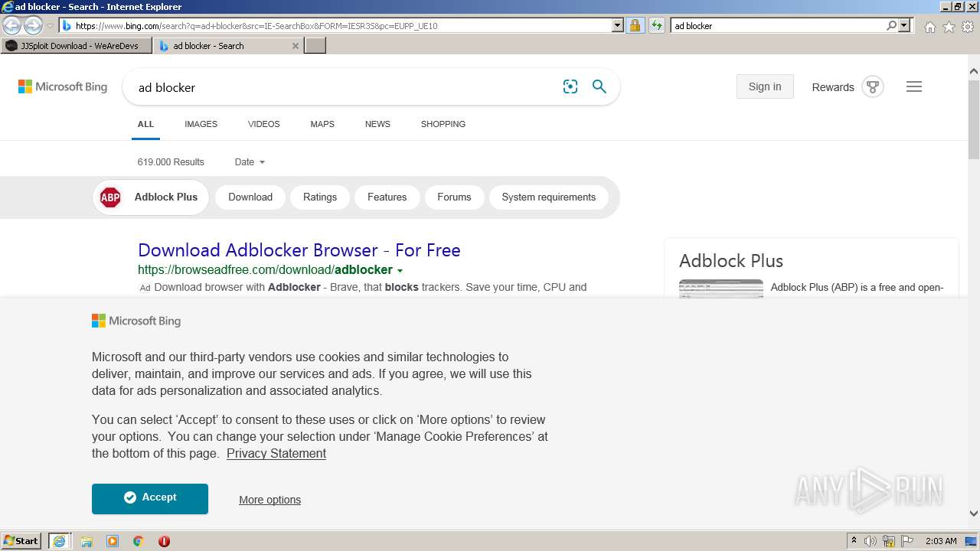Click the Microsoft Bing logo
Screen dimensions: 980x551
(63, 86)
